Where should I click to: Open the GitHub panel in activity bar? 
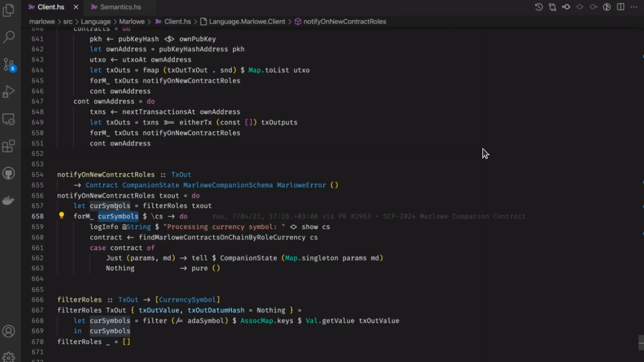point(9,173)
